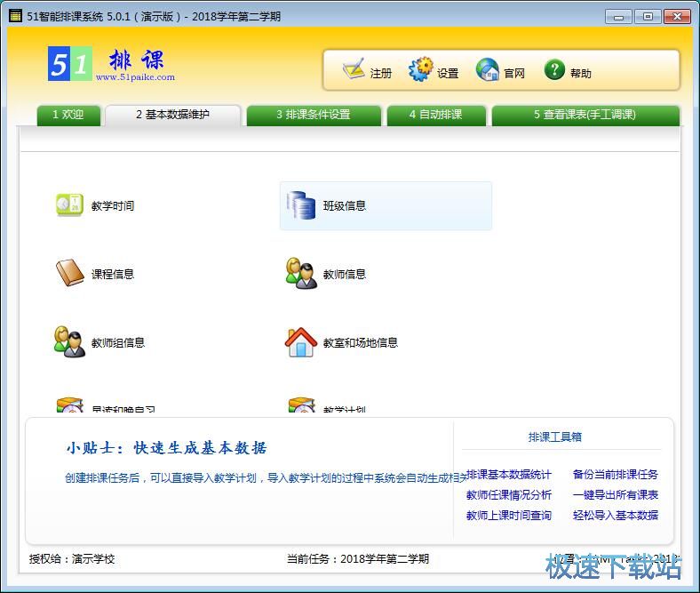The height and width of the screenshot is (593, 700).
Task: Select the 教室和场地信息 text label
Action: click(361, 343)
